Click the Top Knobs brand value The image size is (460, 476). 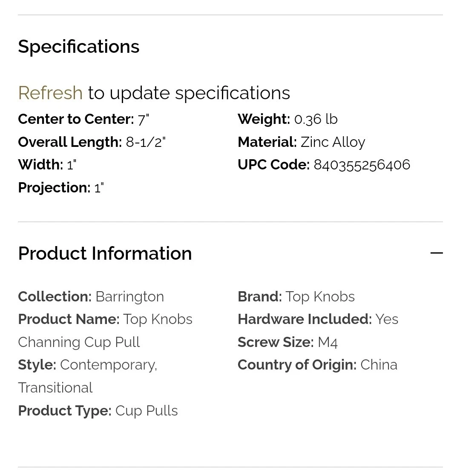point(320,297)
